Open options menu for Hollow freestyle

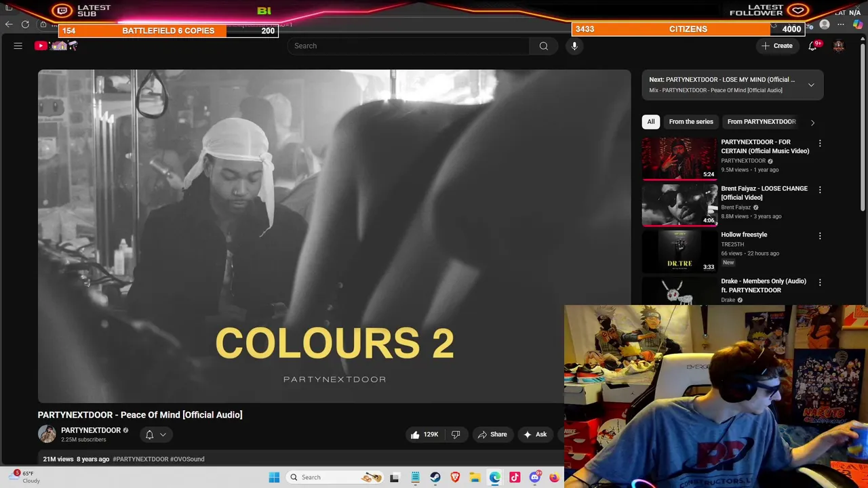pyautogui.click(x=820, y=236)
